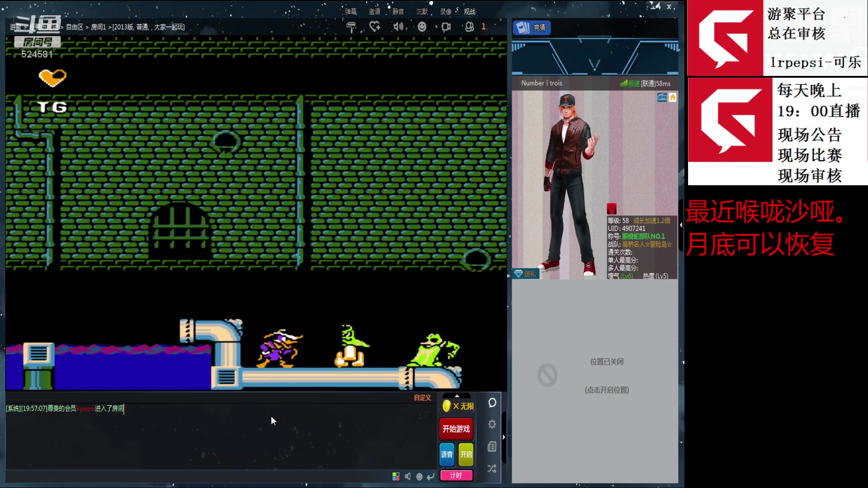
Task: Send a gift via 送礼 button
Action: click(x=525, y=274)
